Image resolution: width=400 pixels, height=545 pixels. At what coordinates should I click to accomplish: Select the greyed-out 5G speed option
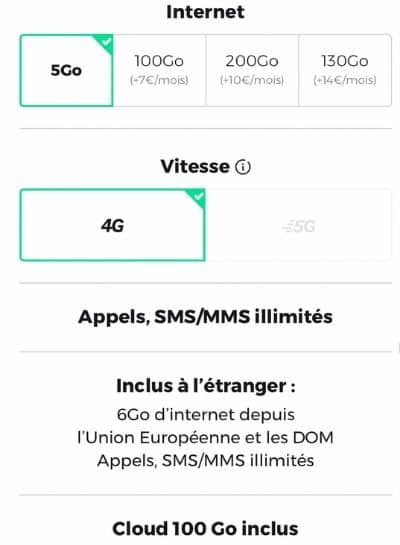(x=299, y=225)
